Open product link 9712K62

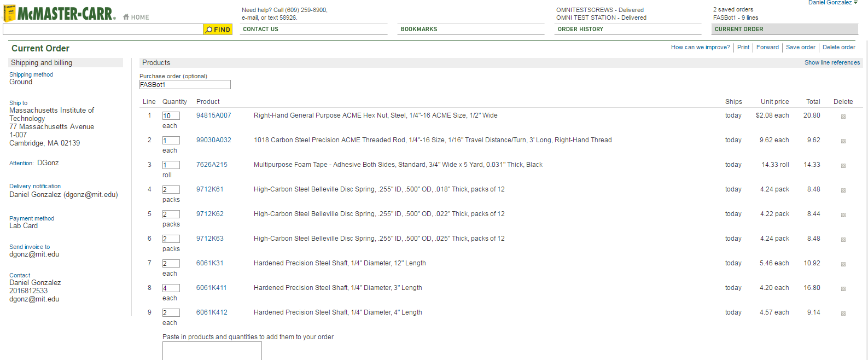[x=210, y=214]
